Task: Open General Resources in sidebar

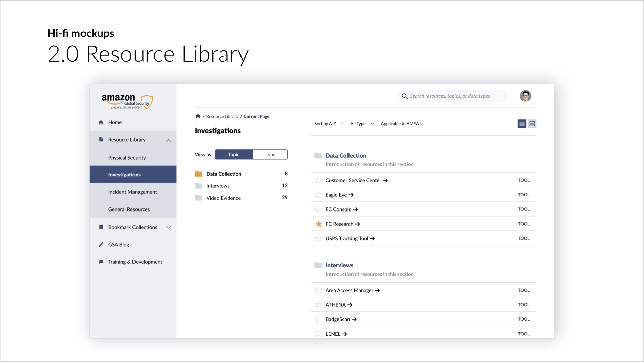Action: point(133,209)
